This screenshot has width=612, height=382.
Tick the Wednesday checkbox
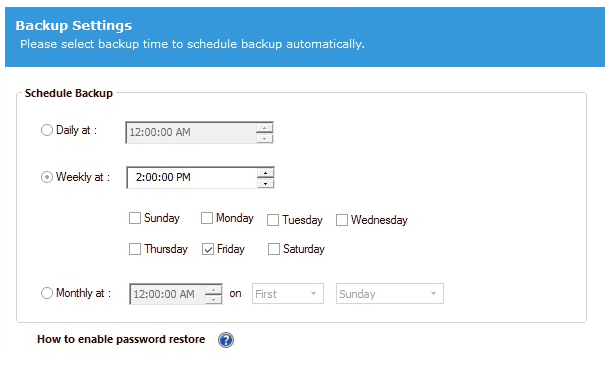pos(342,220)
